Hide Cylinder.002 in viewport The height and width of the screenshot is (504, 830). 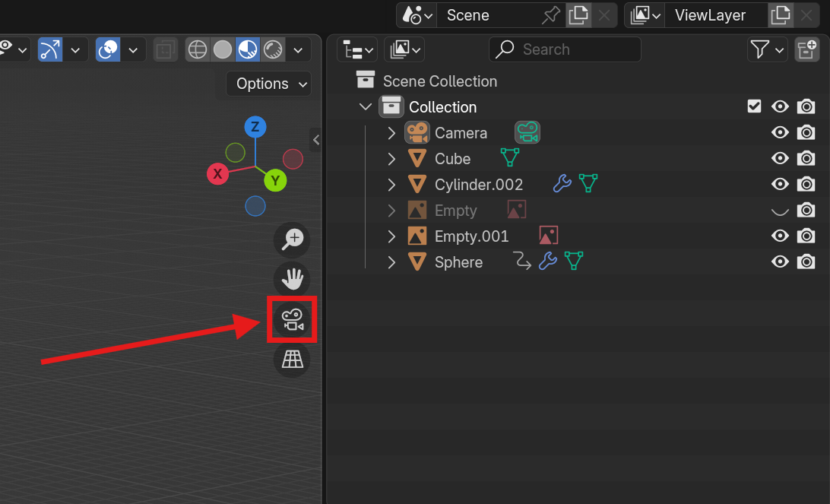pos(780,184)
